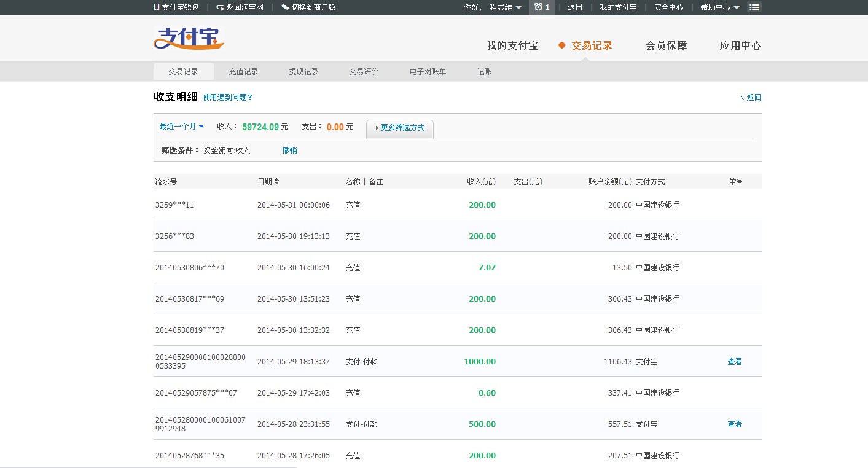This screenshot has width=868, height=468.
Task: Click 查看 for the 1000.00 payment
Action: click(735, 362)
